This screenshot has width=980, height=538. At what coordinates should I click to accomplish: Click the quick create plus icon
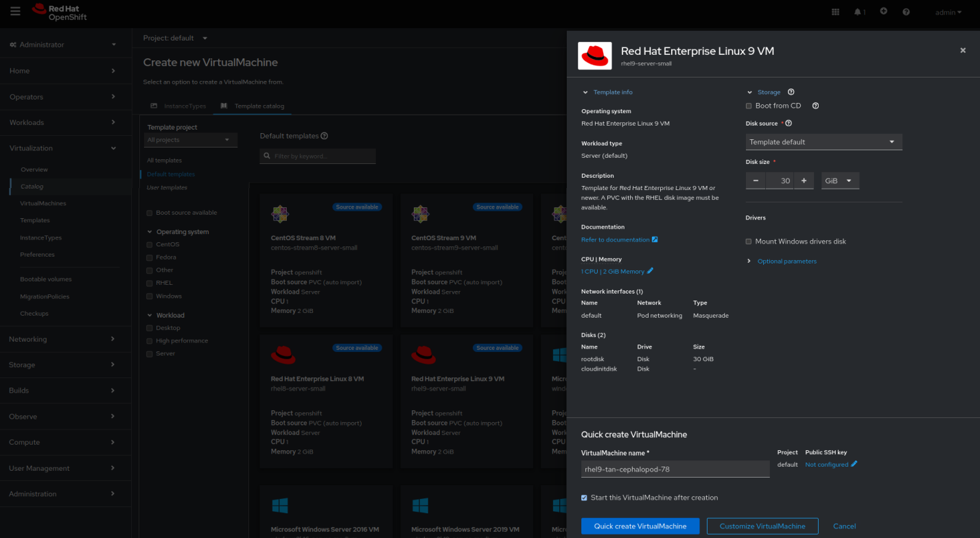point(883,12)
